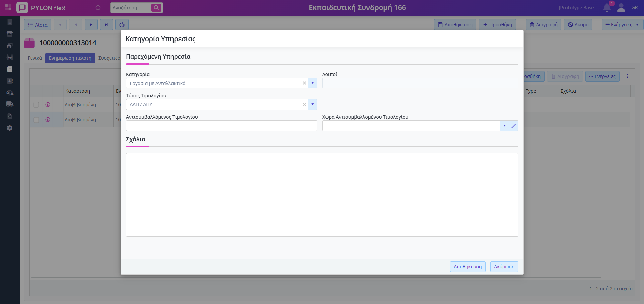The image size is (644, 304).
Task: Jump to the last record arrow
Action: click(106, 25)
